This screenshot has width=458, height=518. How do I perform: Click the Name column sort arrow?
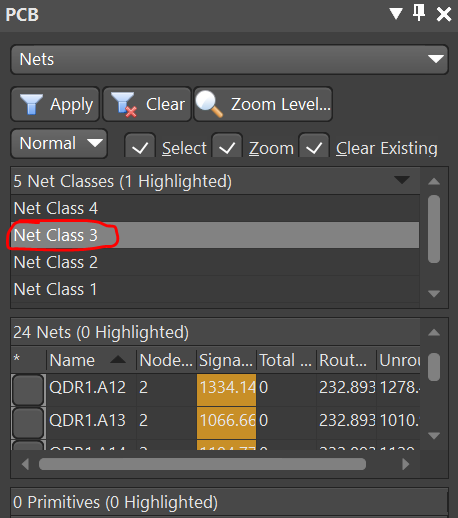coord(118,359)
